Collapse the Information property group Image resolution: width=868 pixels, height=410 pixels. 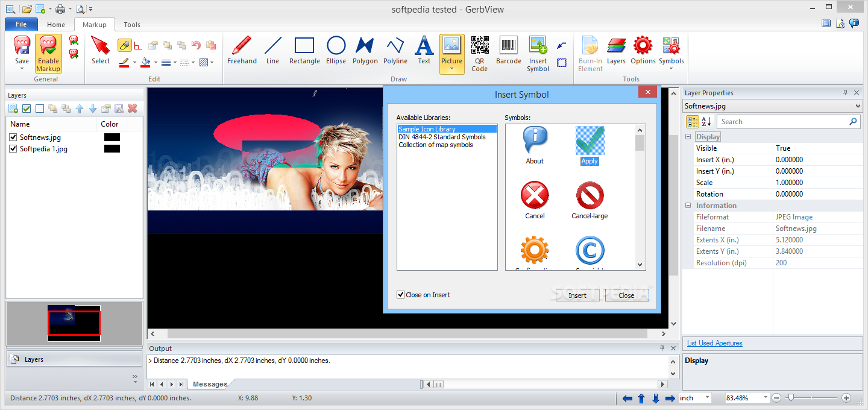click(x=688, y=206)
